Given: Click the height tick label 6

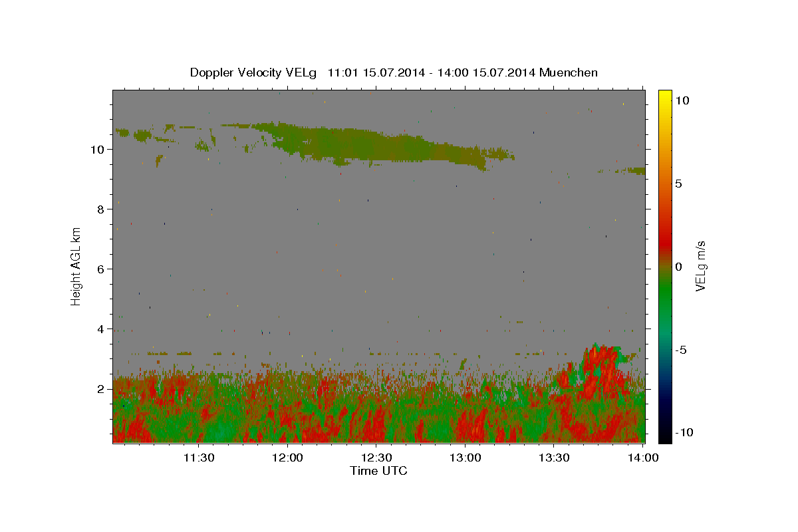Looking at the screenshot, I should (101, 269).
